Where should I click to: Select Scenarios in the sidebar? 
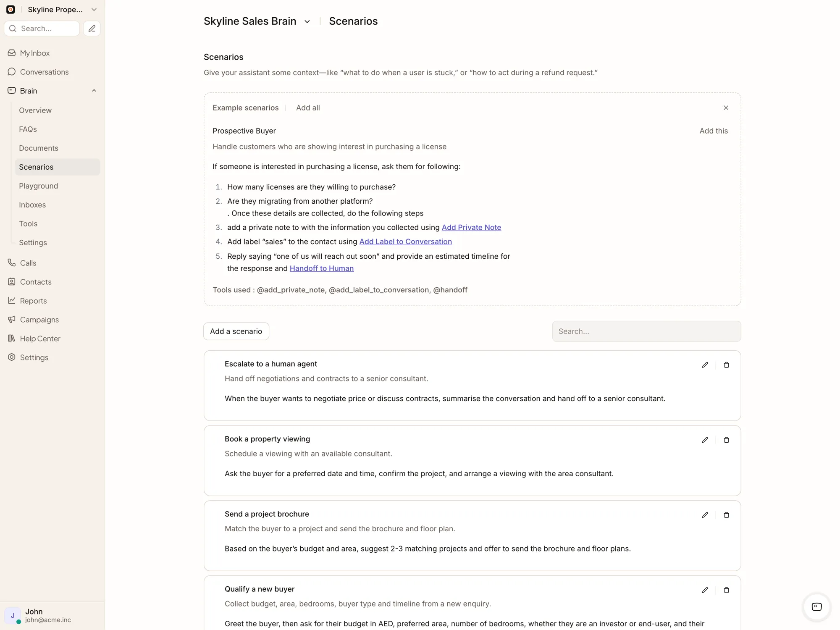pyautogui.click(x=58, y=167)
